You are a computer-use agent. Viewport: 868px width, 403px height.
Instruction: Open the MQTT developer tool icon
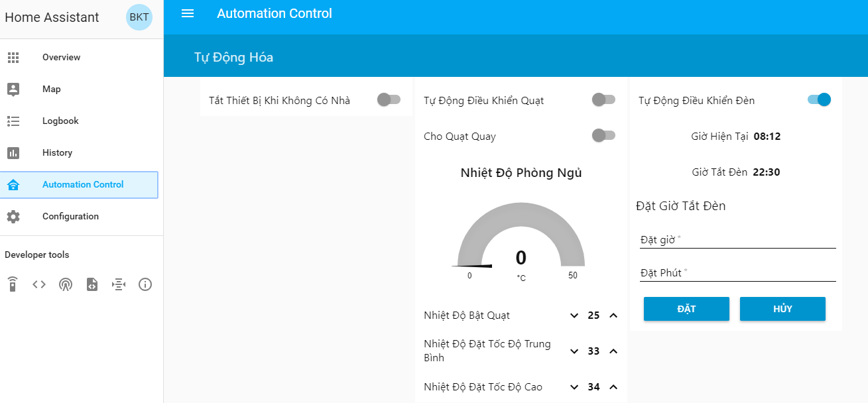tap(119, 284)
